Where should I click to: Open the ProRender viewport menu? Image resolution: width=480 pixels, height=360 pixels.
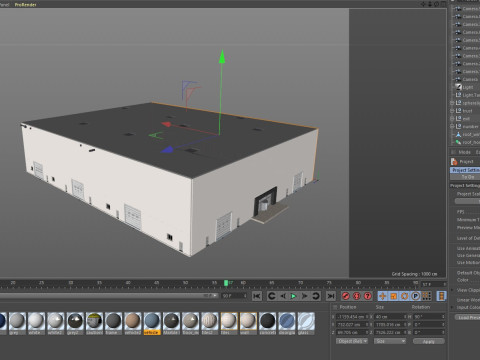pyautogui.click(x=25, y=5)
